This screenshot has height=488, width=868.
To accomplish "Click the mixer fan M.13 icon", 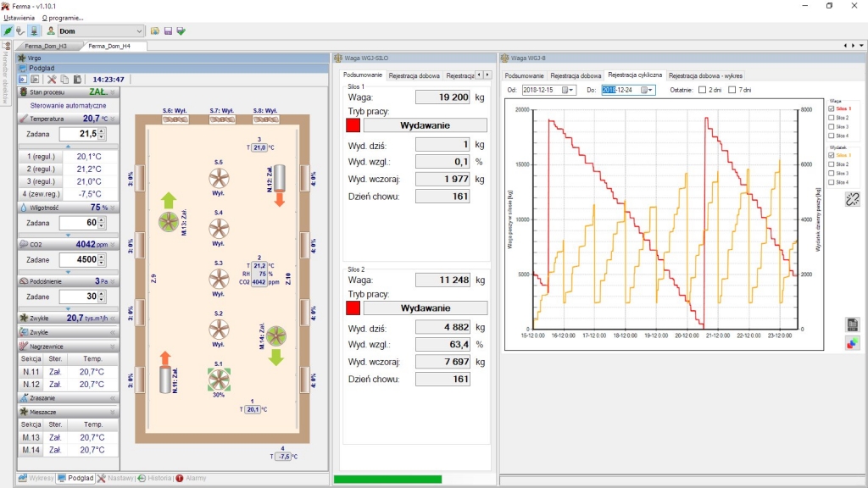I will pos(168,222).
